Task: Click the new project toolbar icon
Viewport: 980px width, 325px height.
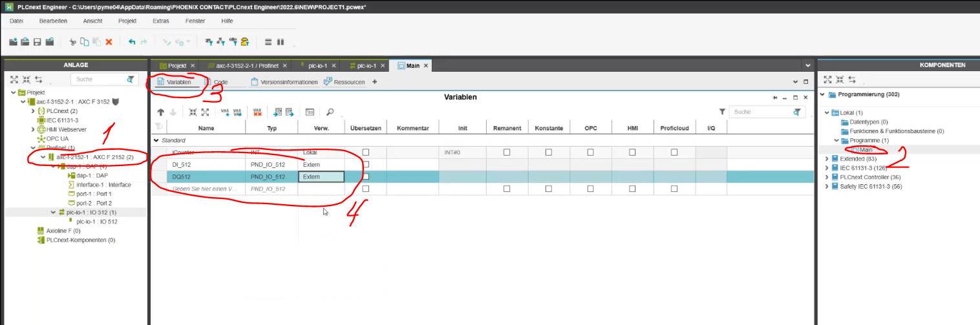Action: [14, 42]
